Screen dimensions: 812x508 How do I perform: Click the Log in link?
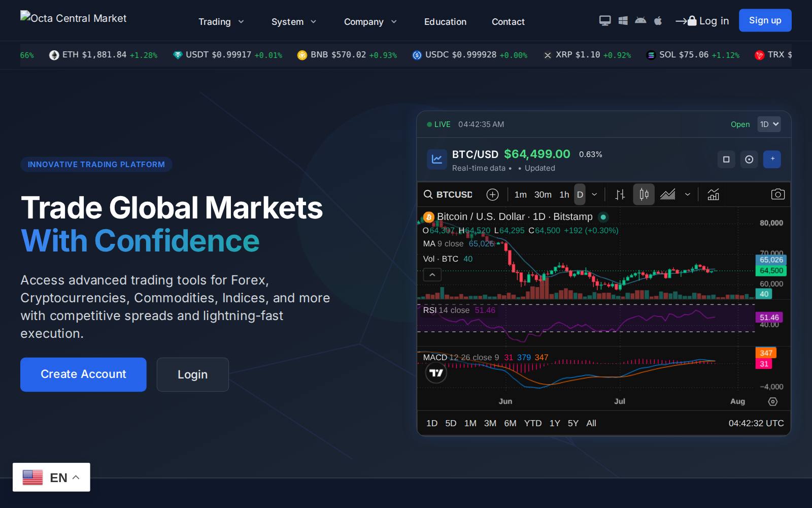702,21
